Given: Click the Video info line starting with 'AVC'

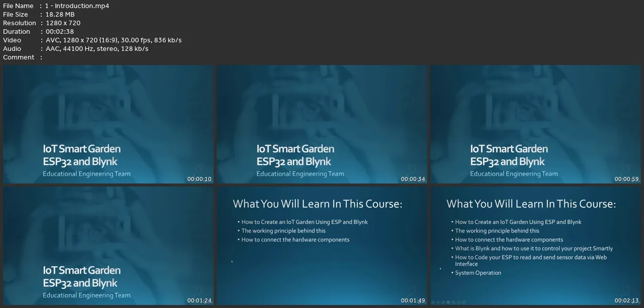Looking at the screenshot, I should coord(113,40).
